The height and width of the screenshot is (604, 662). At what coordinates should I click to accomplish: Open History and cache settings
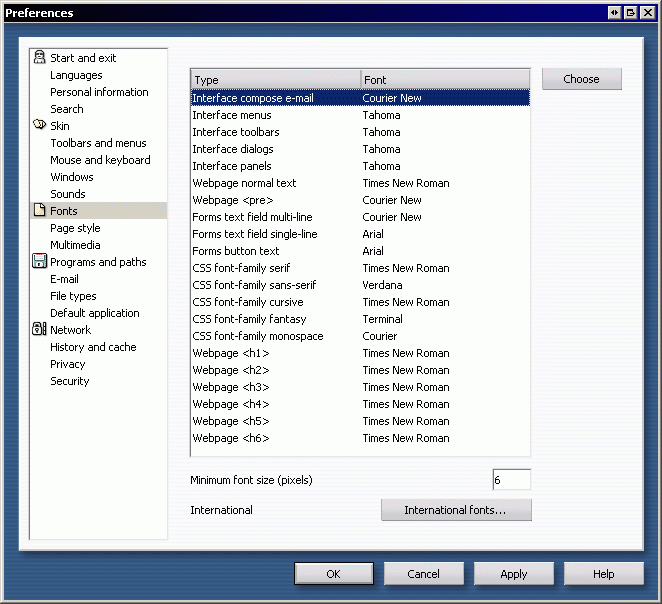pyautogui.click(x=93, y=347)
